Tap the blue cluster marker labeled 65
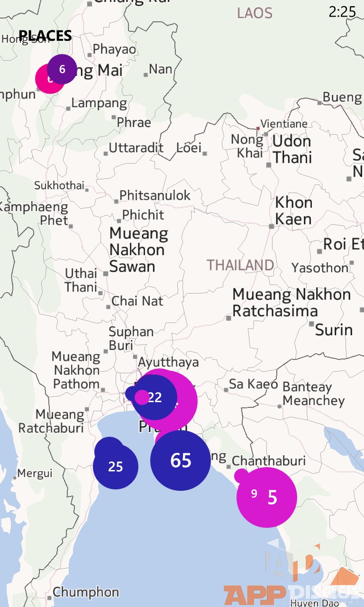The height and width of the screenshot is (607, 364). [181, 460]
